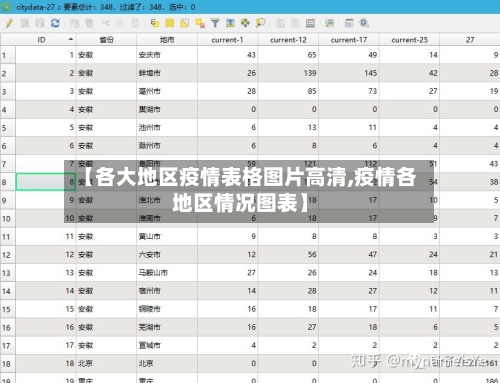Click current-17 value 145 in row 2
The width and height of the screenshot is (500, 383).
(349, 73)
